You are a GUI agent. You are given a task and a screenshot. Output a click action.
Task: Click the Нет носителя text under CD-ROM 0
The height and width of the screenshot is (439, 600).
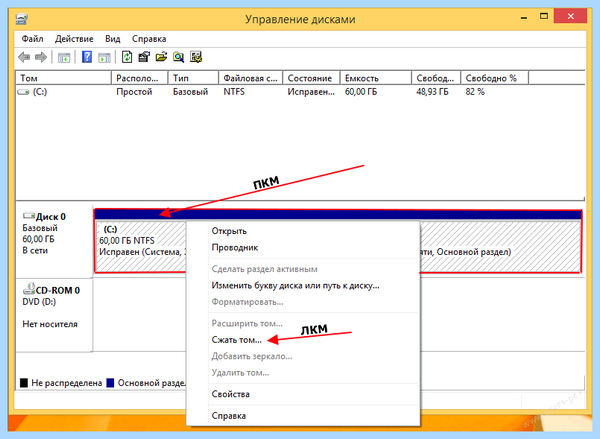click(50, 324)
